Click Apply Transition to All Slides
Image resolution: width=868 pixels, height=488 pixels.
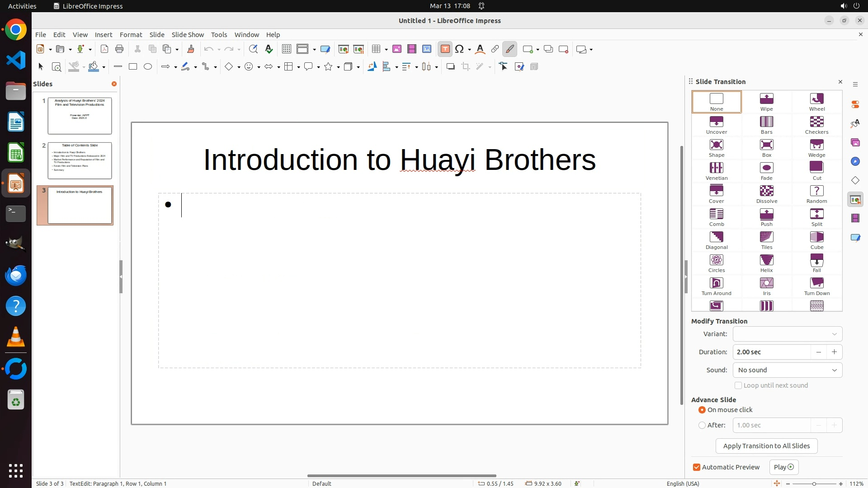[x=766, y=446]
